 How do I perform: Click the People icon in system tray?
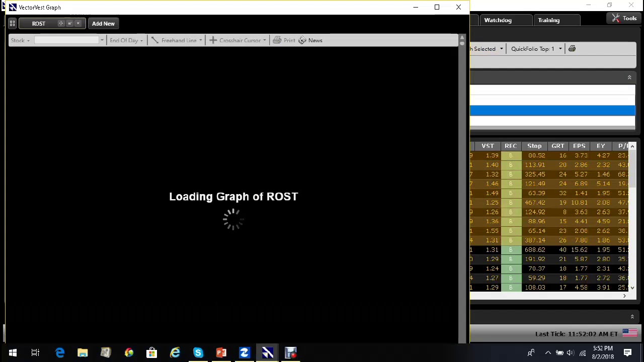(x=531, y=353)
